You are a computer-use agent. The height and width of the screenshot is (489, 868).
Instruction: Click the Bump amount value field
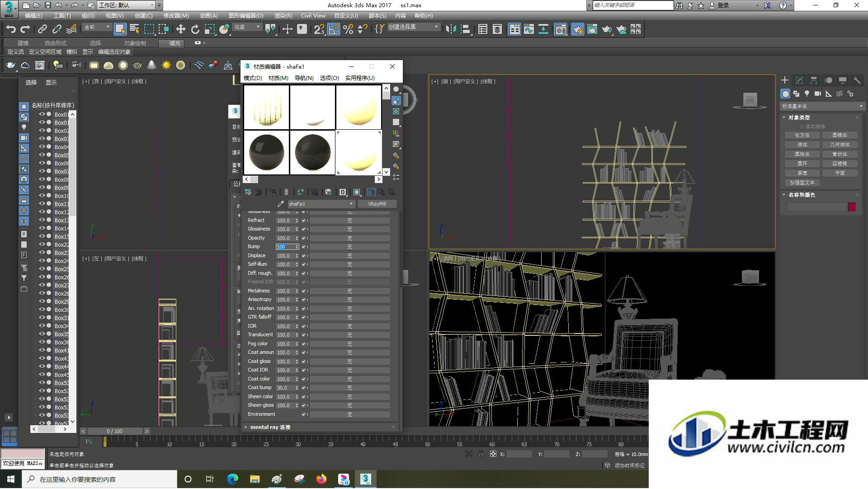[x=285, y=247]
